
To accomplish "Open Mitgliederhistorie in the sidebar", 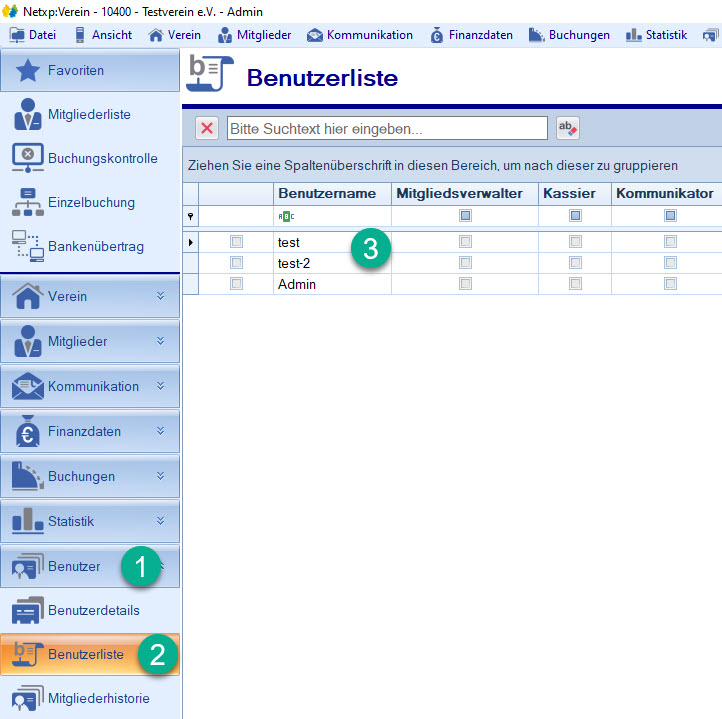I will (x=98, y=698).
